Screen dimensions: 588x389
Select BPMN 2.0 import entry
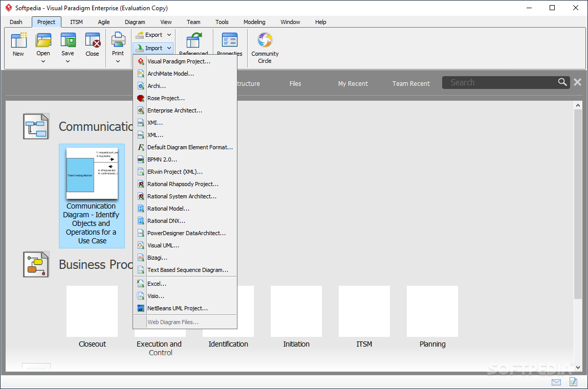coord(185,159)
